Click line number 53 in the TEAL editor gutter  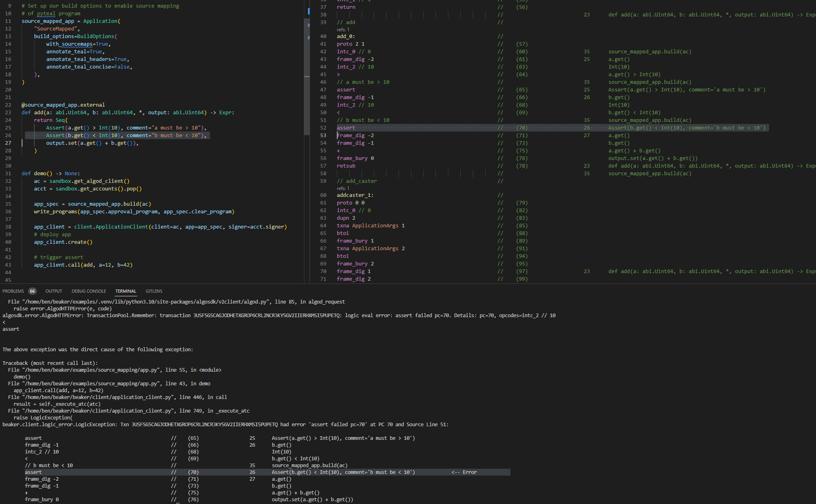323,136
